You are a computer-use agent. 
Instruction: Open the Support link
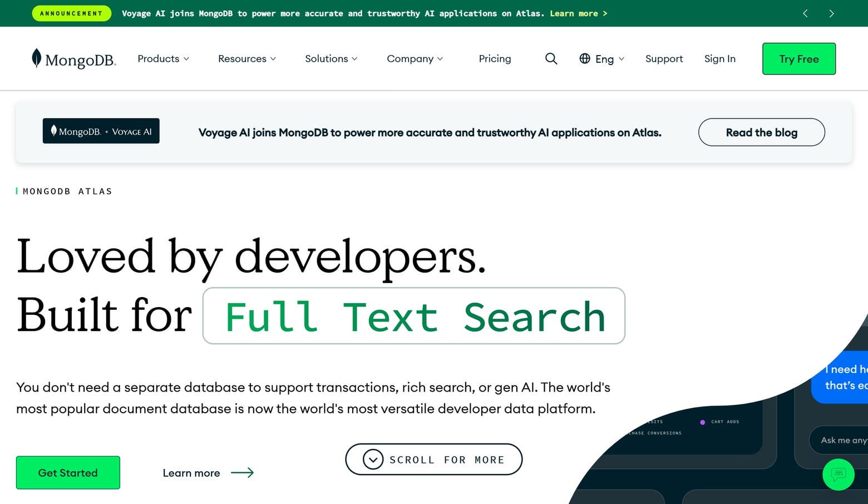pyautogui.click(x=664, y=58)
